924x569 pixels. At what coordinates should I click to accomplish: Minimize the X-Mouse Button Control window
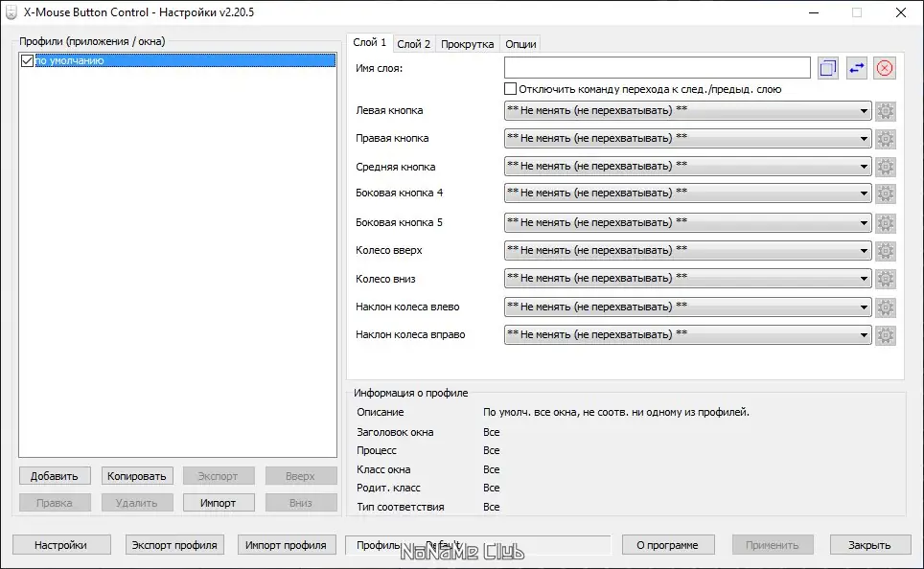[814, 12]
